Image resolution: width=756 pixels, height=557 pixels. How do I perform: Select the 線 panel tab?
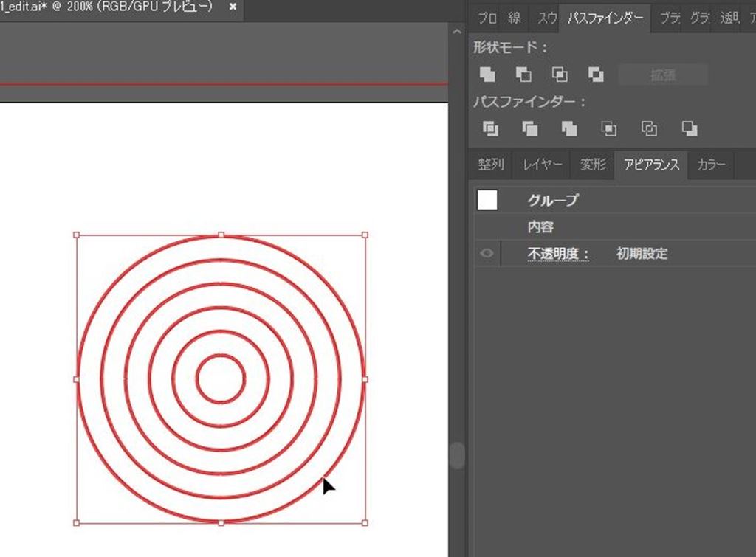point(515,18)
